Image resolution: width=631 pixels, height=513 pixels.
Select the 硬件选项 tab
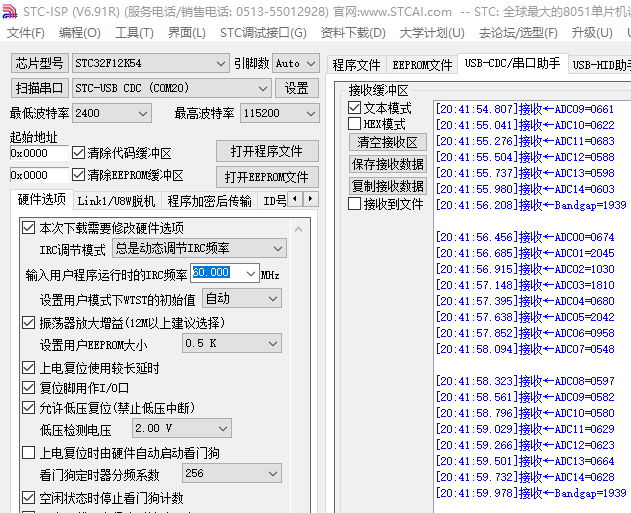point(42,199)
